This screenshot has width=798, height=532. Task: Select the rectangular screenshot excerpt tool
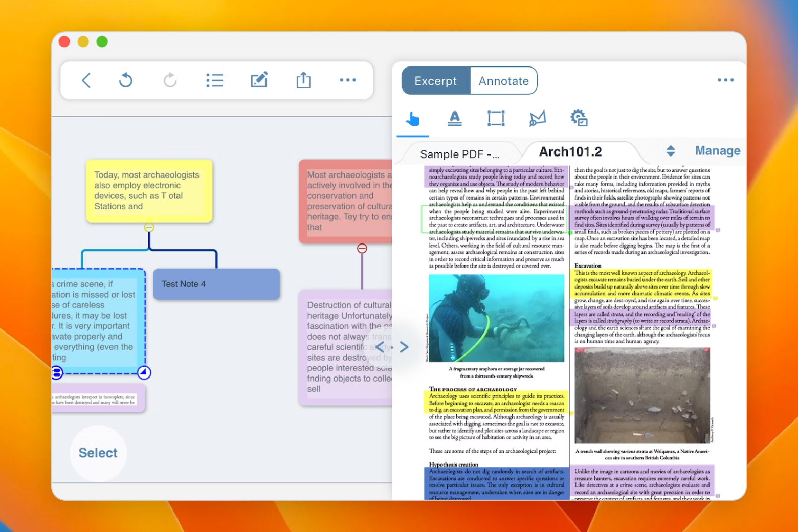496,118
